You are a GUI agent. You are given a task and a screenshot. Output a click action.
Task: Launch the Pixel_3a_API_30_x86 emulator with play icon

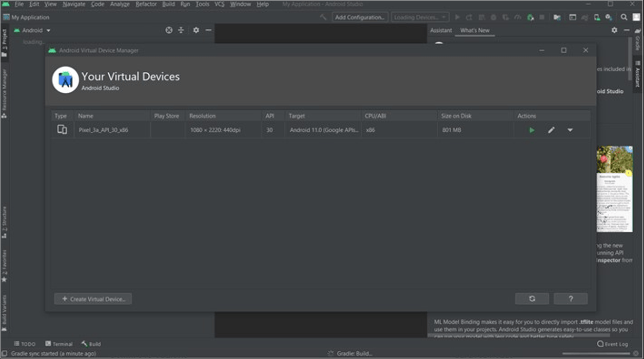tap(532, 130)
